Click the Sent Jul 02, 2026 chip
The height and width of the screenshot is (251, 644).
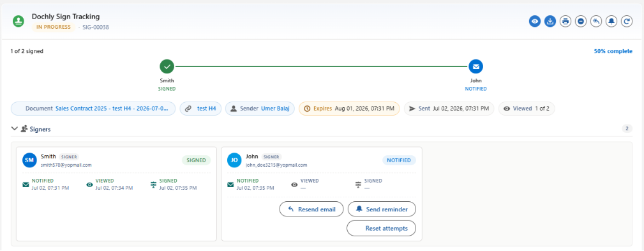point(449,109)
